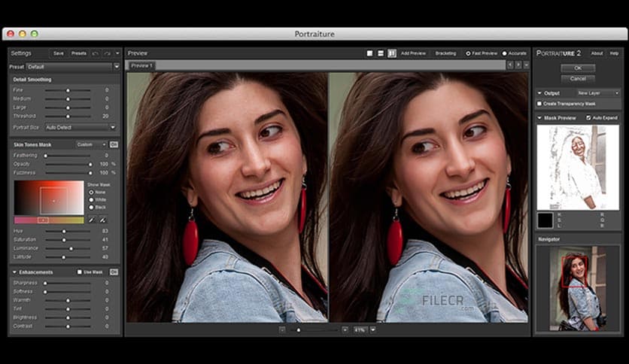Open the Output New Layer dropdown
Image resolution: width=629 pixels, height=364 pixels.
[597, 93]
